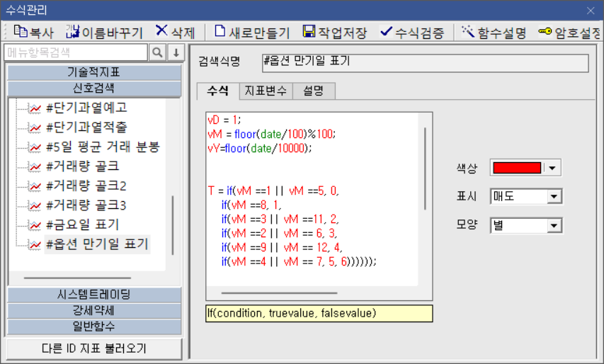Expand the 기술적지표 category
This screenshot has width=604, height=364.
[94, 72]
